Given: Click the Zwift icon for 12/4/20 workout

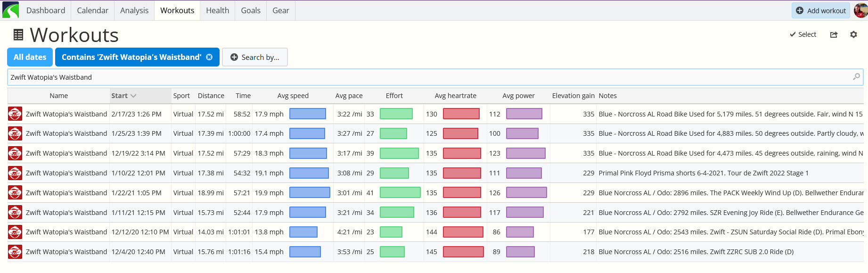Looking at the screenshot, I should 15,252.
